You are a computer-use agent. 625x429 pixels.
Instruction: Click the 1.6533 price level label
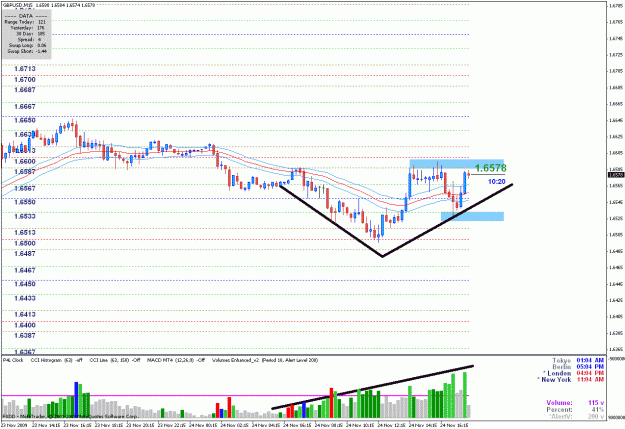(x=25, y=216)
